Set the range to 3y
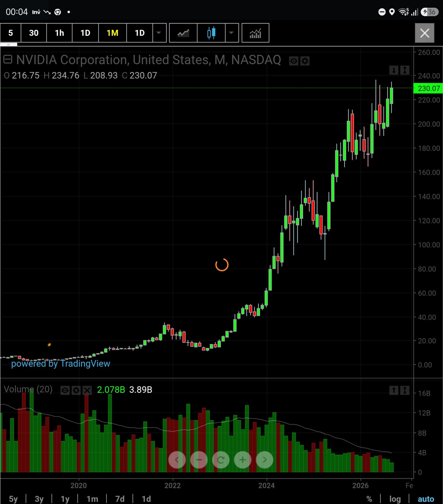This screenshot has width=443, height=504. click(39, 499)
